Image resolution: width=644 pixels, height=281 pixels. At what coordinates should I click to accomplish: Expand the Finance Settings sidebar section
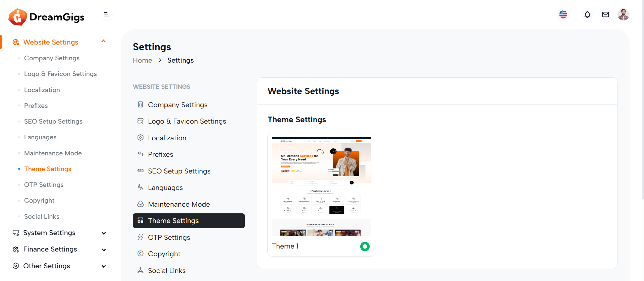tap(104, 250)
